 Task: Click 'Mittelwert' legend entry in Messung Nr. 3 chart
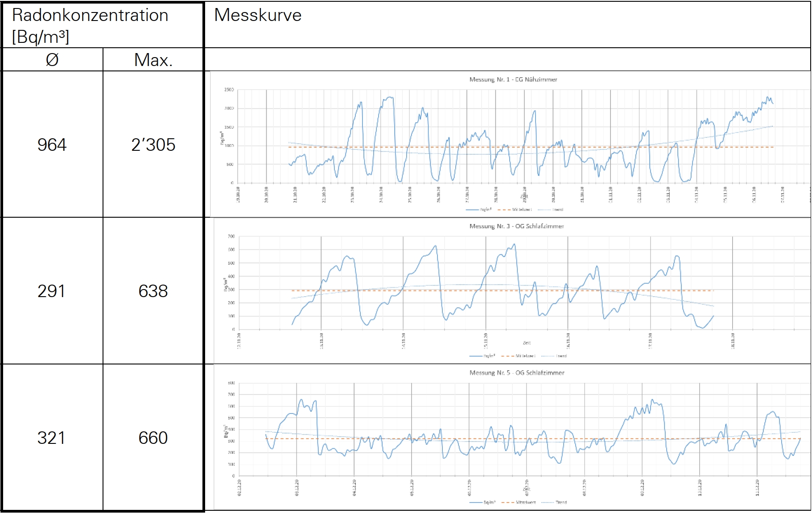(x=518, y=356)
